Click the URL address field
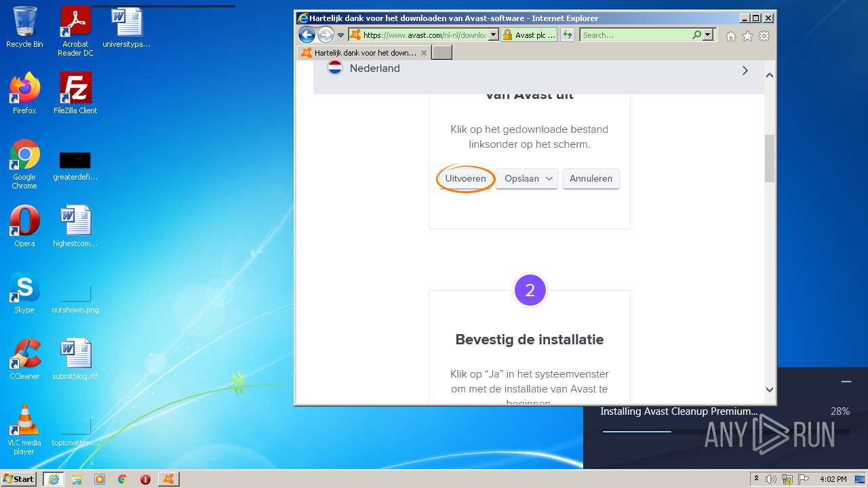This screenshot has width=868, height=488. tap(425, 35)
